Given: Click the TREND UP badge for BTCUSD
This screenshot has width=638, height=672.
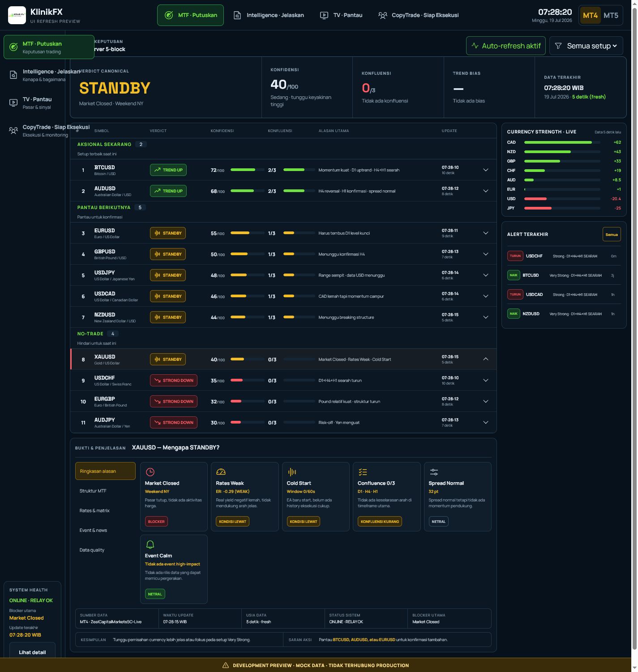Looking at the screenshot, I should [x=168, y=170].
